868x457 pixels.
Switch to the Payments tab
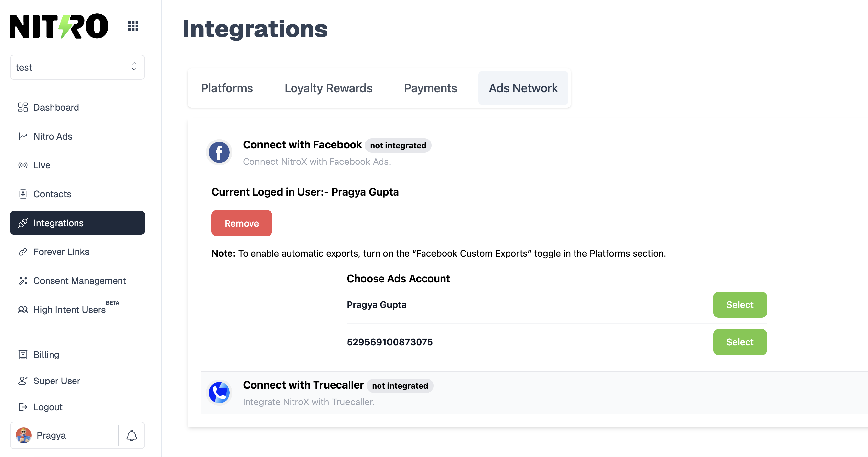point(431,88)
